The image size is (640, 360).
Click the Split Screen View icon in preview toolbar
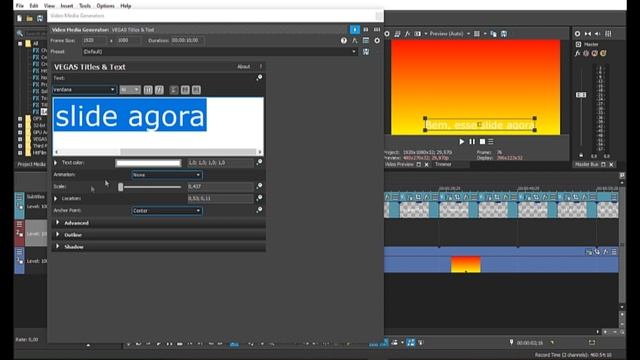[x=418, y=34]
